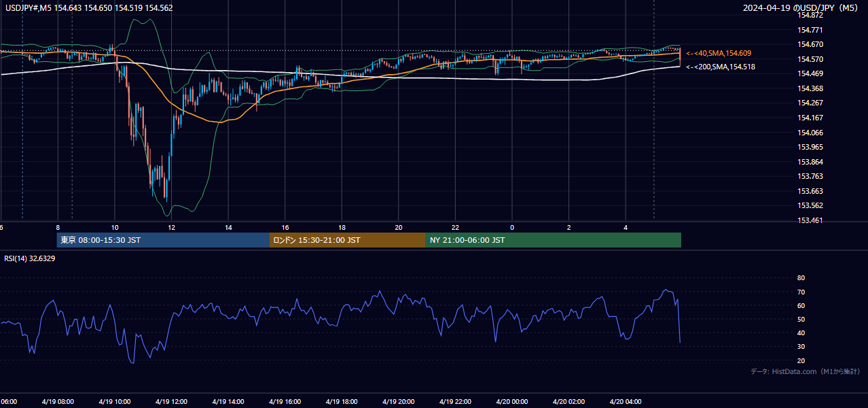Viewport: 868px width, 408px height.
Task: Select the 4/20 00:00 date label
Action: tap(512, 401)
